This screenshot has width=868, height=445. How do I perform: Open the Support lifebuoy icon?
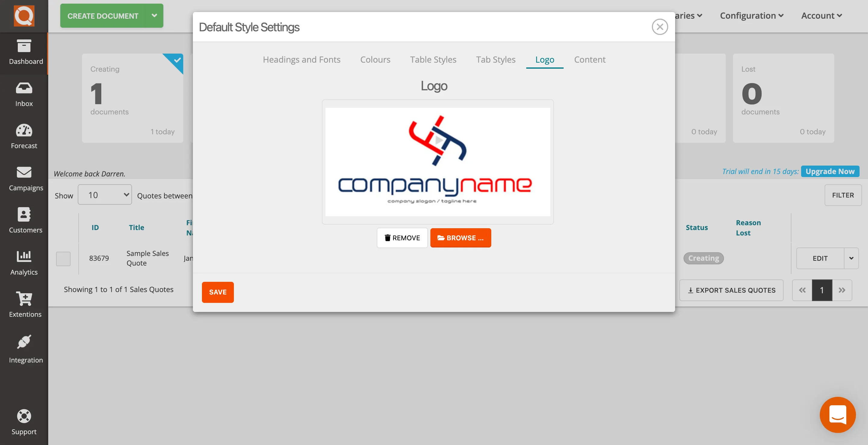point(24,416)
